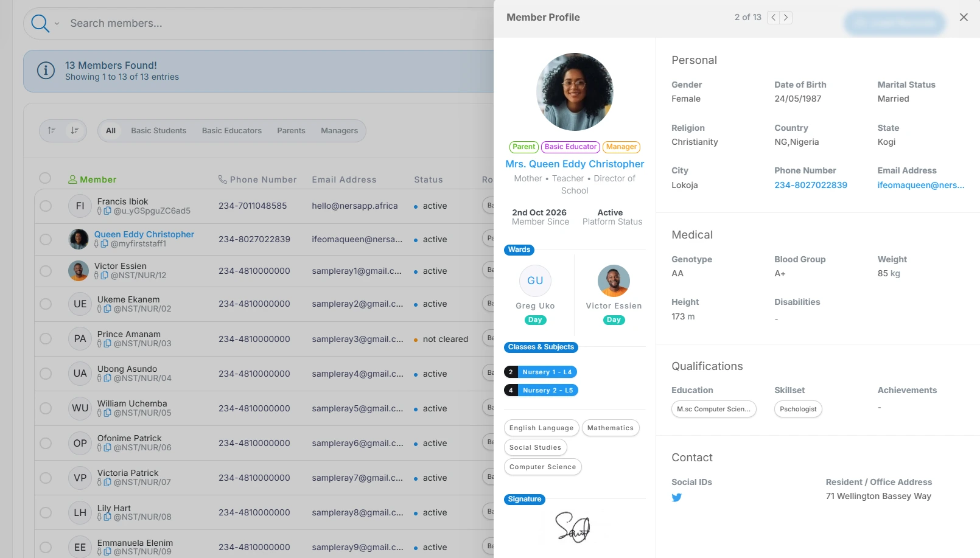
Task: Click the hello@nersapp.africa email cell
Action: coord(355,206)
